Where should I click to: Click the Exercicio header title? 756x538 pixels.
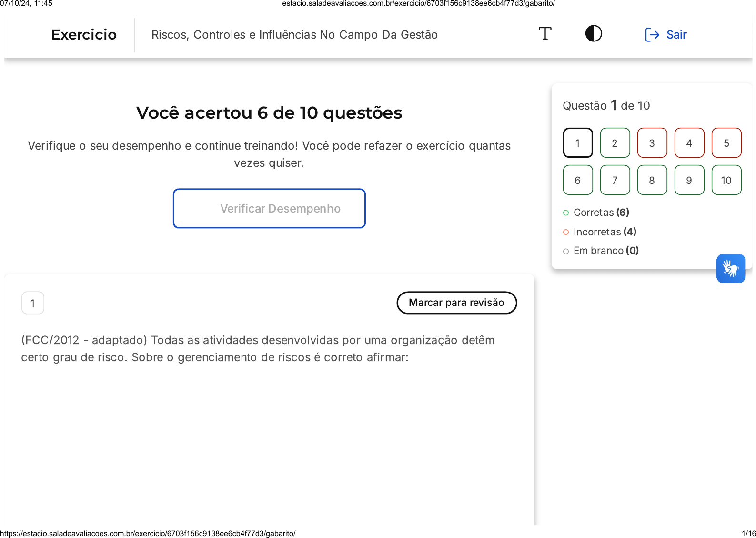point(84,35)
